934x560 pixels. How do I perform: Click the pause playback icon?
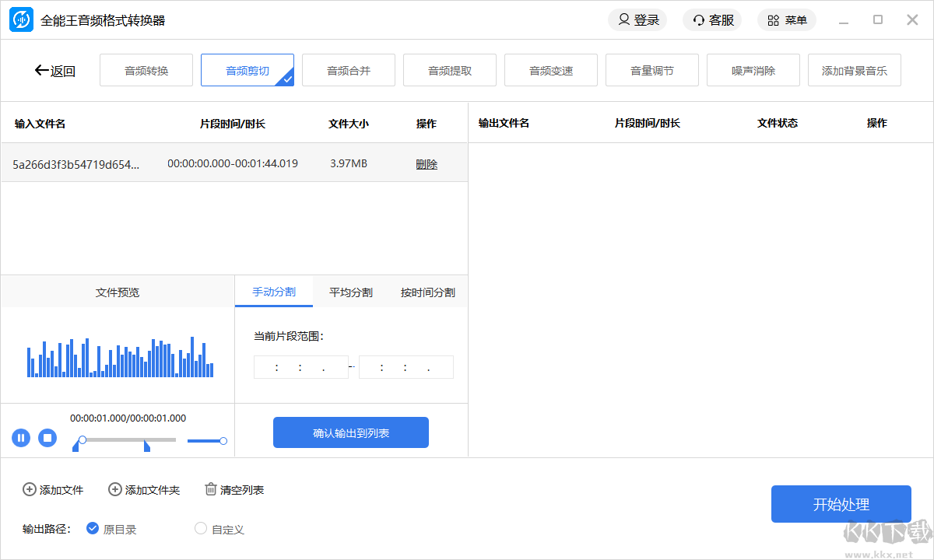tap(21, 438)
